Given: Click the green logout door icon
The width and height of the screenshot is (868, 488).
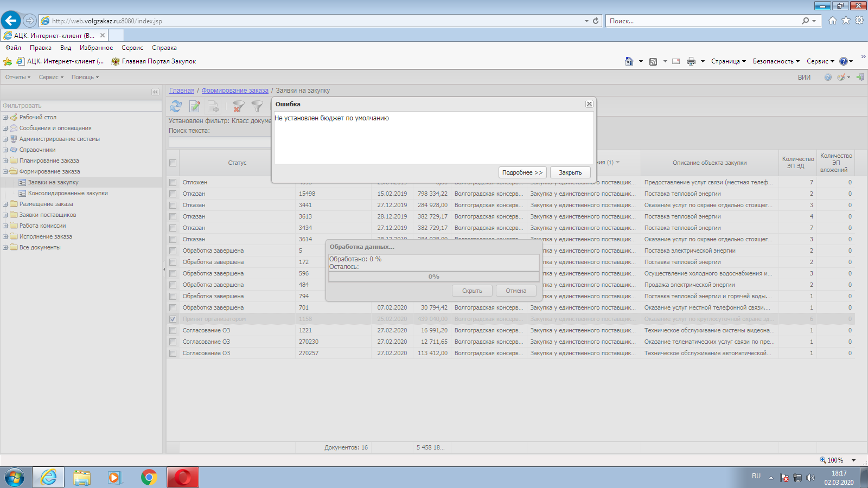Looking at the screenshot, I should [x=860, y=77].
